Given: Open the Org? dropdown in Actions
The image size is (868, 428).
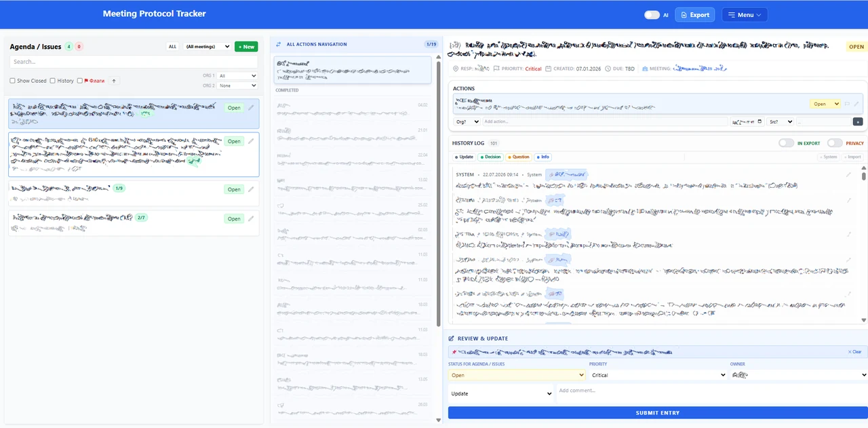Looking at the screenshot, I should pos(467,121).
